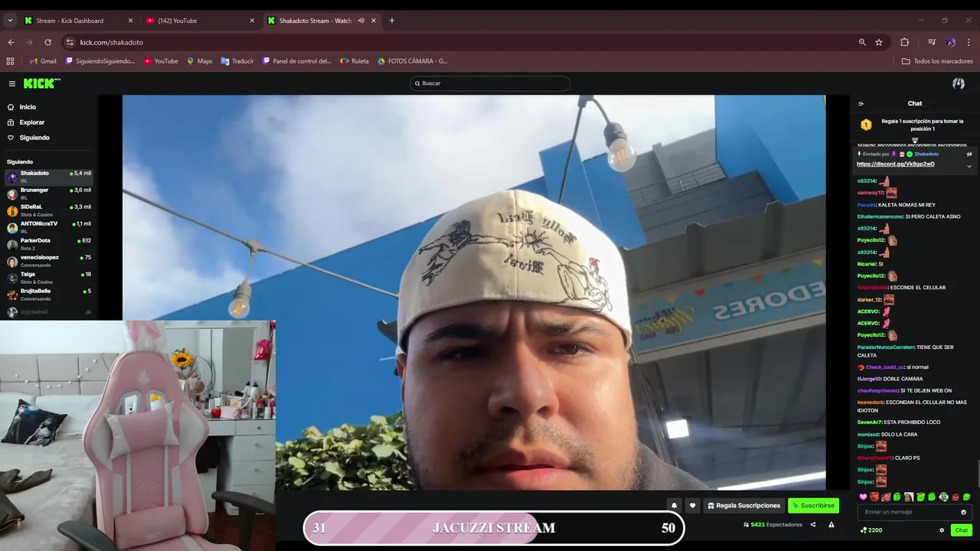This screenshot has height=551, width=980.
Task: Click 5421 Espectadores viewer count
Action: coord(773,525)
